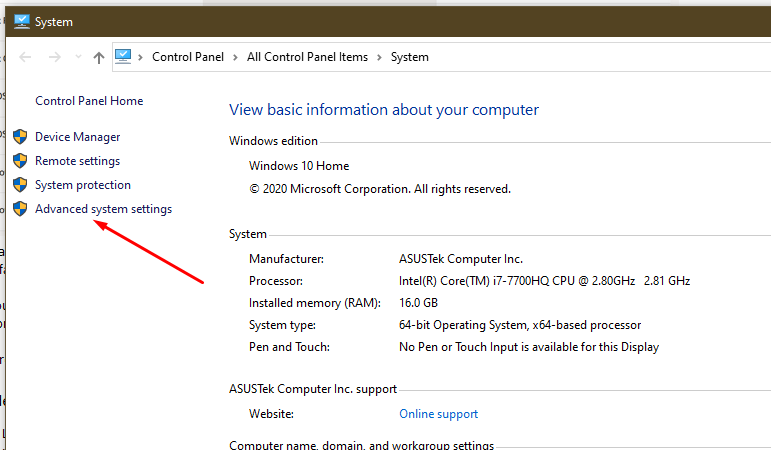Expand chevron after All Control Panel Items
The height and width of the screenshot is (450, 771).
tap(380, 58)
